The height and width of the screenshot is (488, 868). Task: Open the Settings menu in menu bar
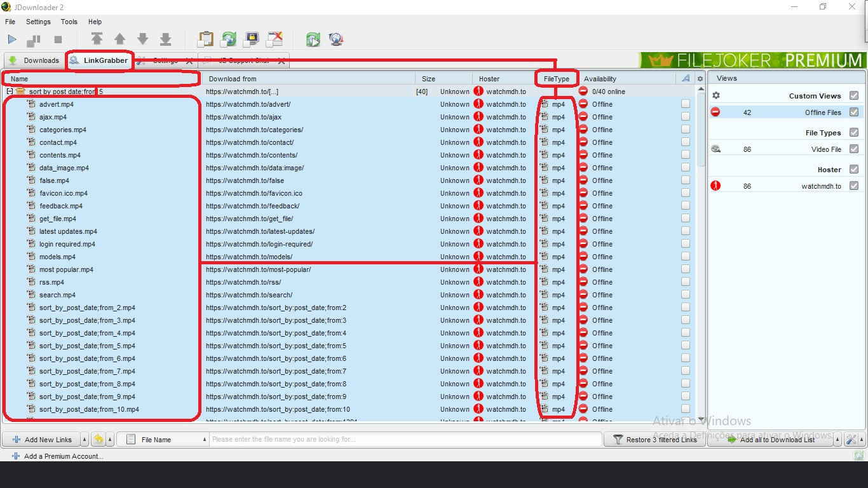click(38, 22)
